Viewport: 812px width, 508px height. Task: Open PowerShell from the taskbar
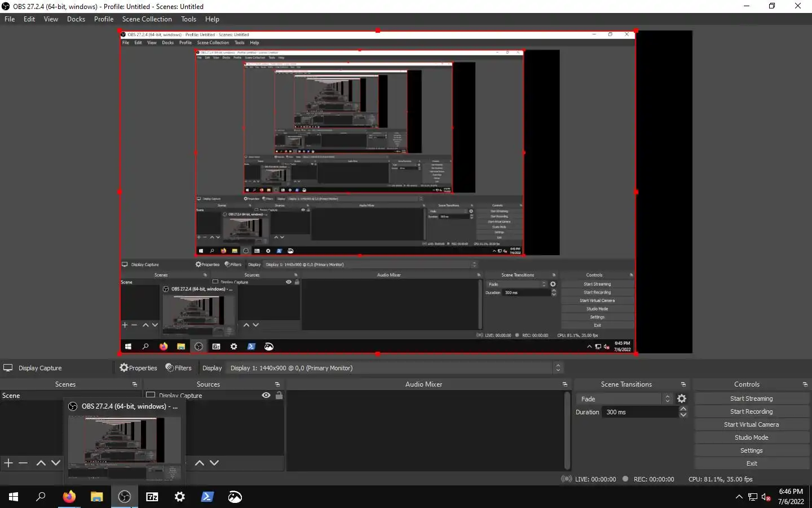[208, 497]
